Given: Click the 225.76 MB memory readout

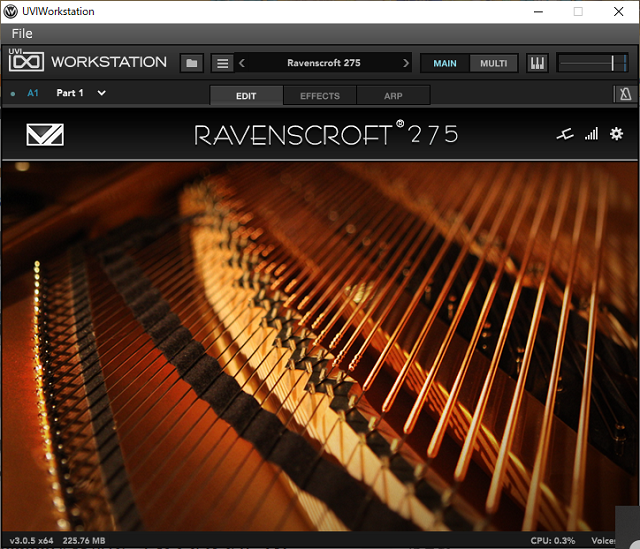Looking at the screenshot, I should pyautogui.click(x=84, y=540).
